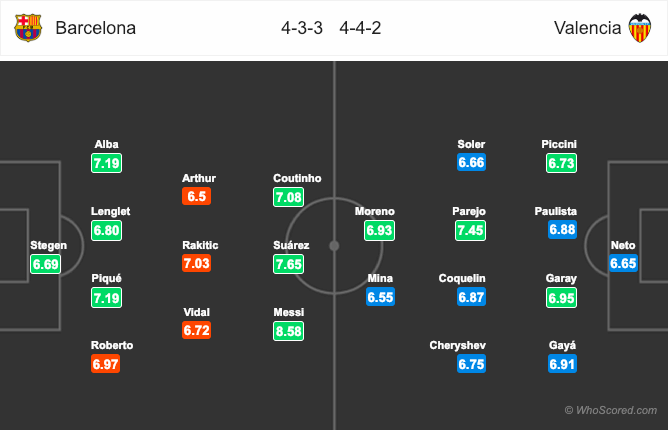668x430 pixels.
Task: Open the WhoScored.com watermark link
Action: [611, 410]
